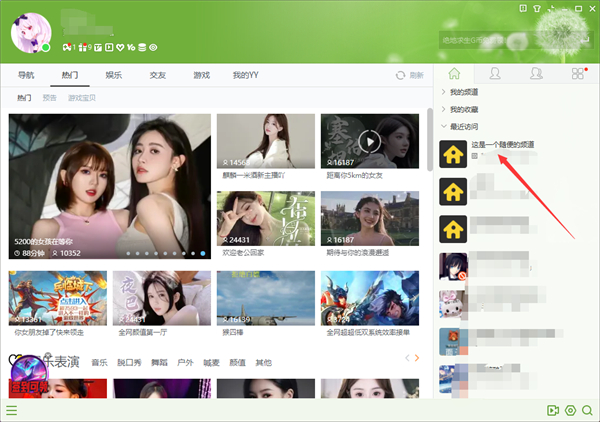The image size is (600, 422).
Task: Open the game controller icon under the username
Action: point(67,47)
